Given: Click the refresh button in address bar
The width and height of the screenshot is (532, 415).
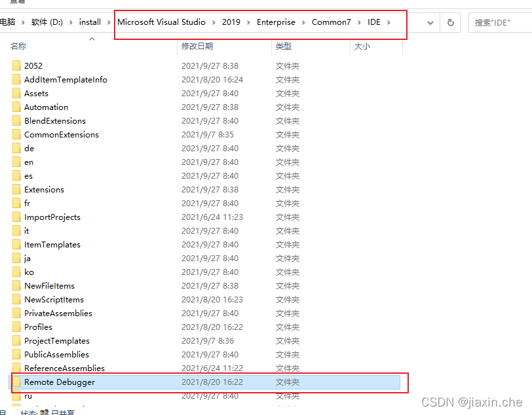Looking at the screenshot, I should tap(450, 22).
